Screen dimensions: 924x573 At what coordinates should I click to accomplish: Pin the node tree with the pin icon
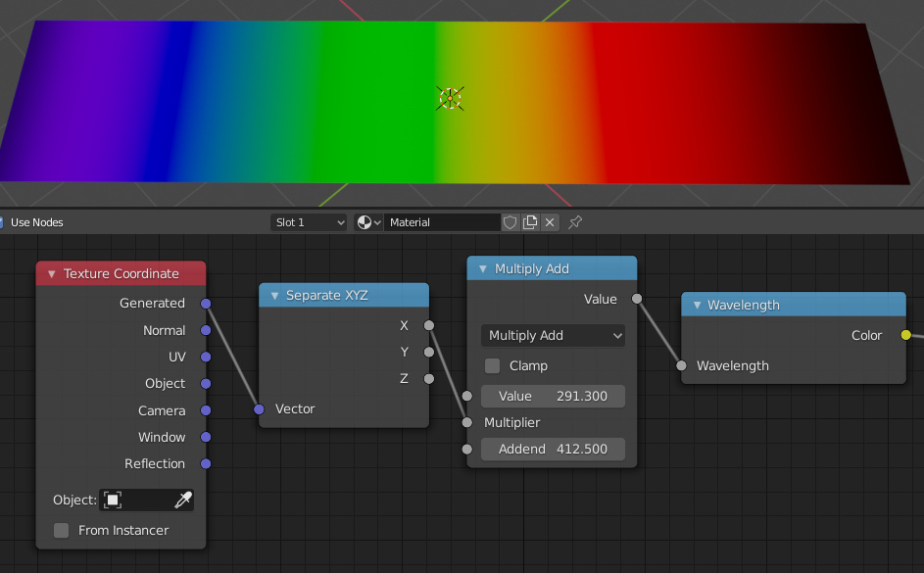click(575, 222)
